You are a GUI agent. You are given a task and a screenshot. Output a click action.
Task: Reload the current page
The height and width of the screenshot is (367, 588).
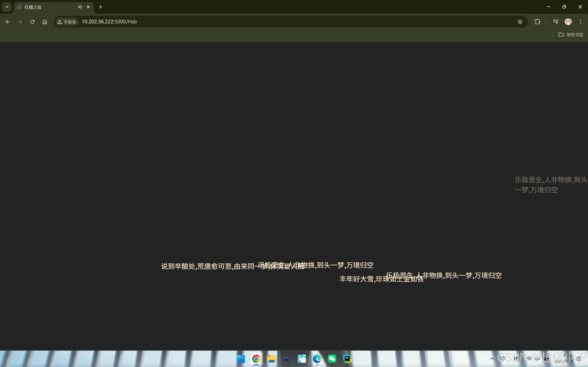[32, 22]
